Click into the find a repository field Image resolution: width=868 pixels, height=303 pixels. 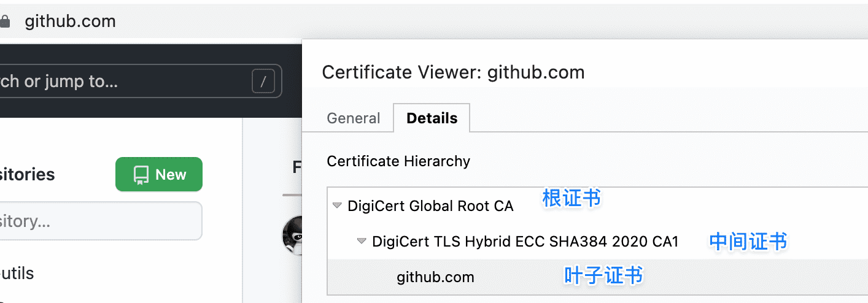click(x=98, y=221)
